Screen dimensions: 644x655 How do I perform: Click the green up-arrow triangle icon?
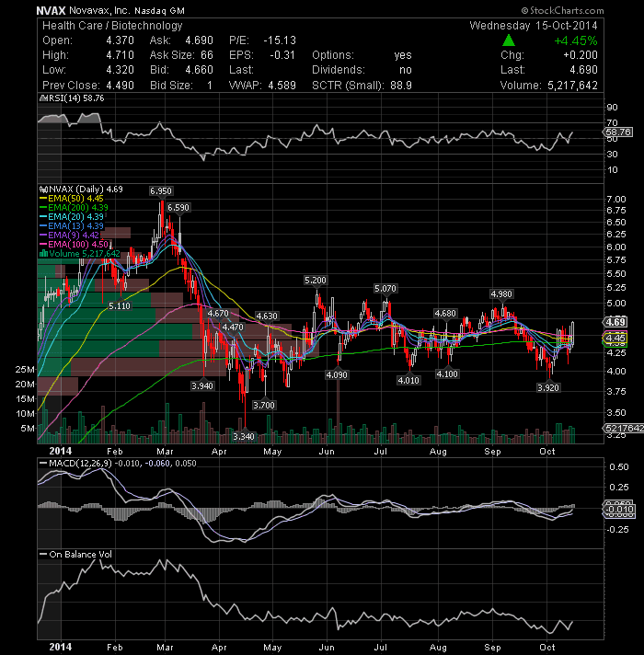(508, 40)
